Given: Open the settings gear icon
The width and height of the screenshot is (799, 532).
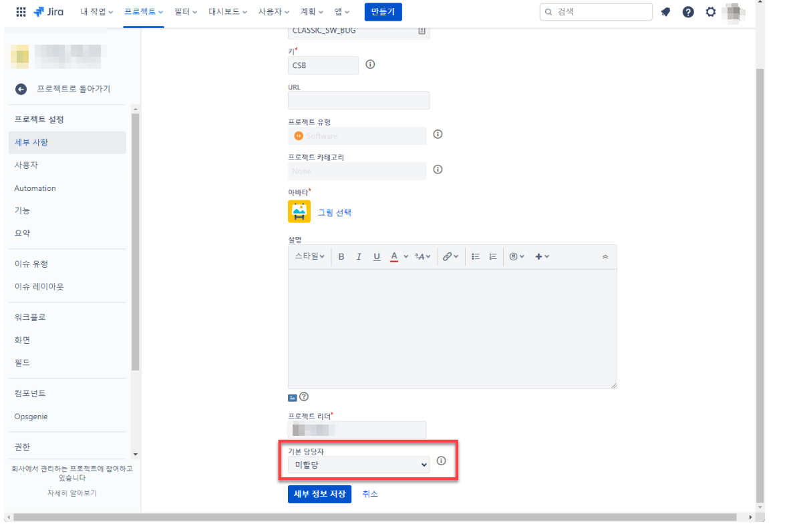Looking at the screenshot, I should pyautogui.click(x=710, y=12).
